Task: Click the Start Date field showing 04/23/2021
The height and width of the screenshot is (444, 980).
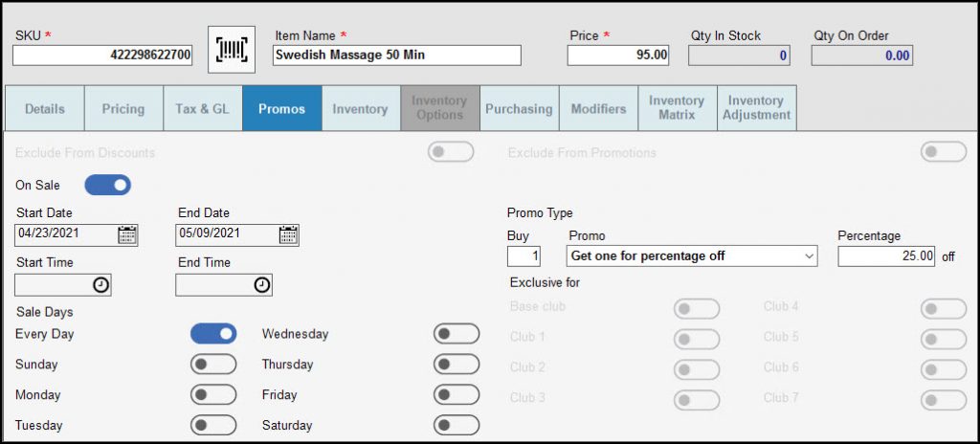Action: (77, 235)
